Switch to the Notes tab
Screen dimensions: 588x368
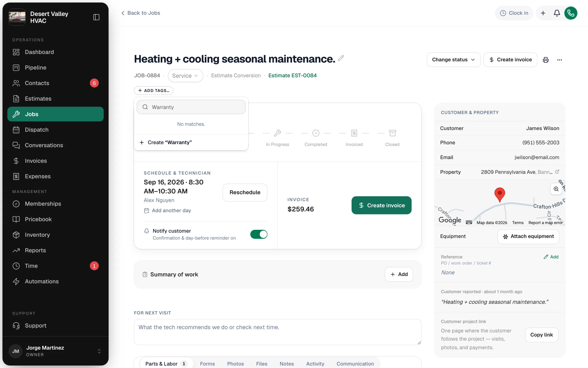(287, 364)
